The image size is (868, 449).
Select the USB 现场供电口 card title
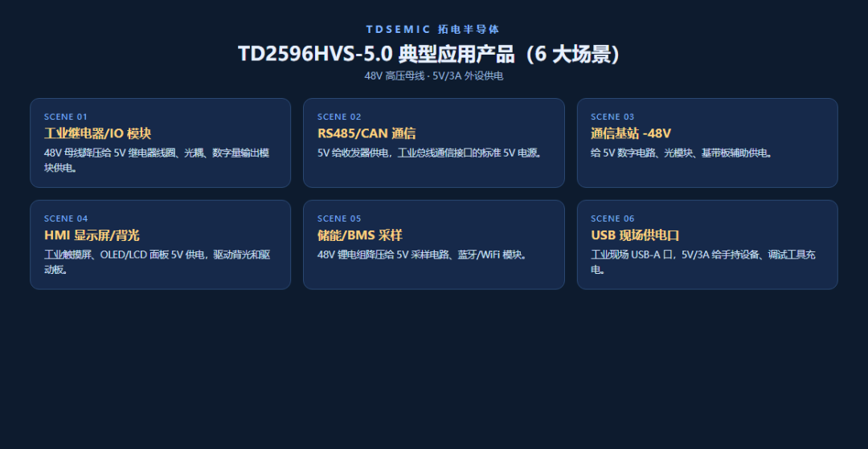pos(635,235)
